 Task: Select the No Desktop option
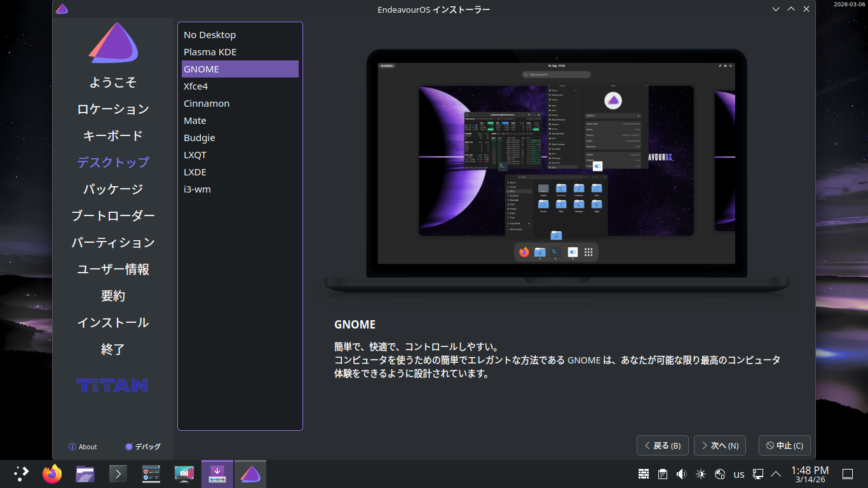[210, 35]
